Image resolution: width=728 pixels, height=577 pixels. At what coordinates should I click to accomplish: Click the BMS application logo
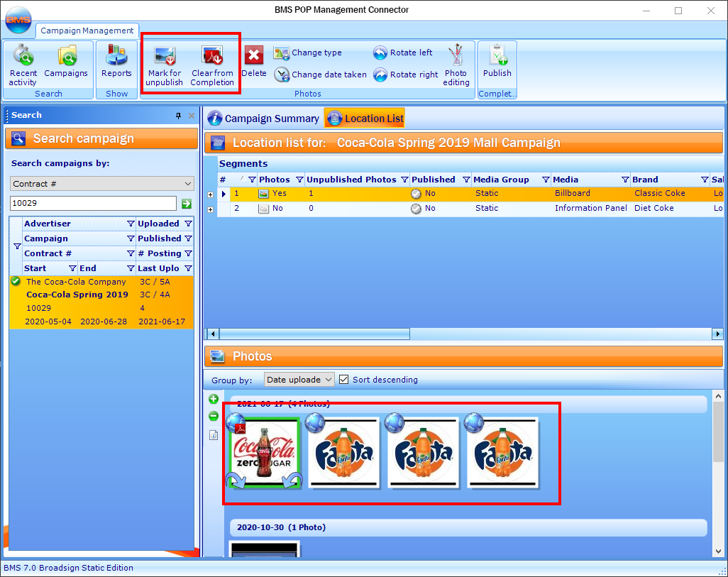[x=18, y=19]
